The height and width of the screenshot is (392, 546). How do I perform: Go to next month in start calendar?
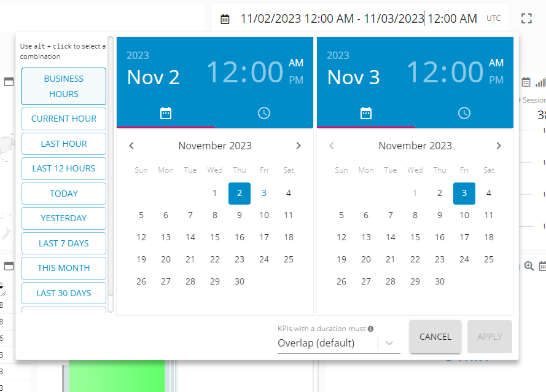pyautogui.click(x=298, y=146)
